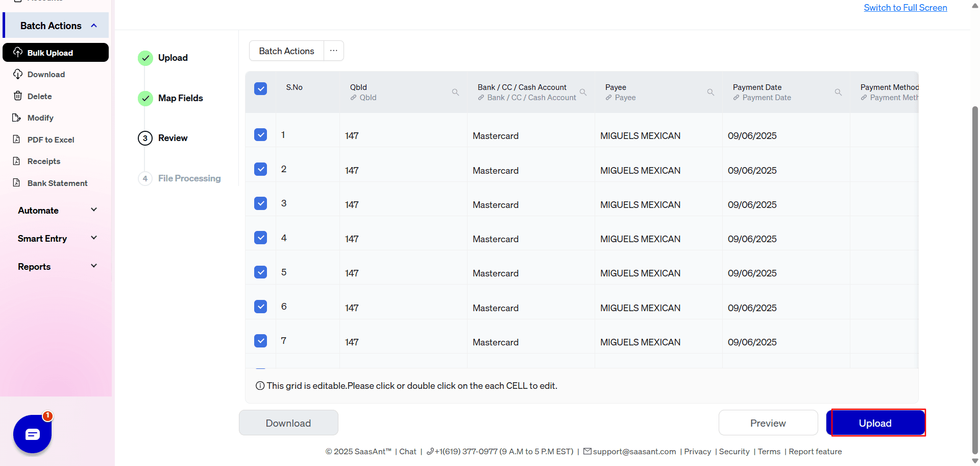Open Bulk Upload in the sidebar
This screenshot has width=980, height=466.
tap(56, 53)
